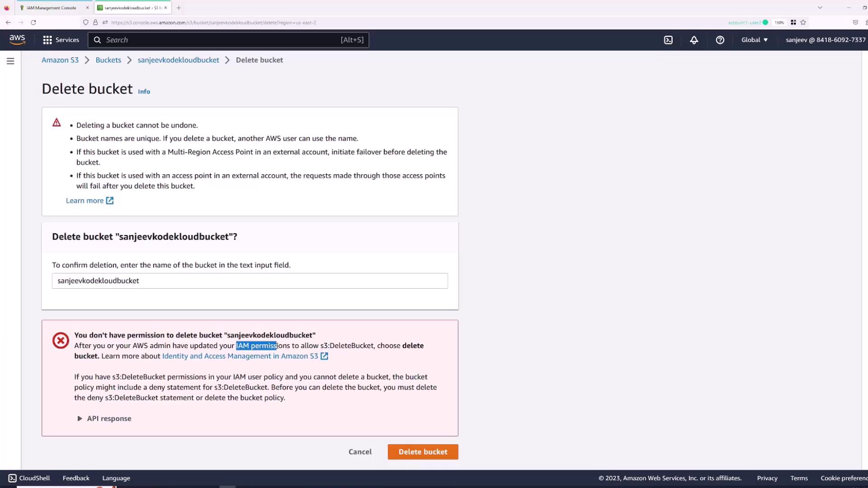Go to Amazon S3 breadcrumb

point(60,60)
